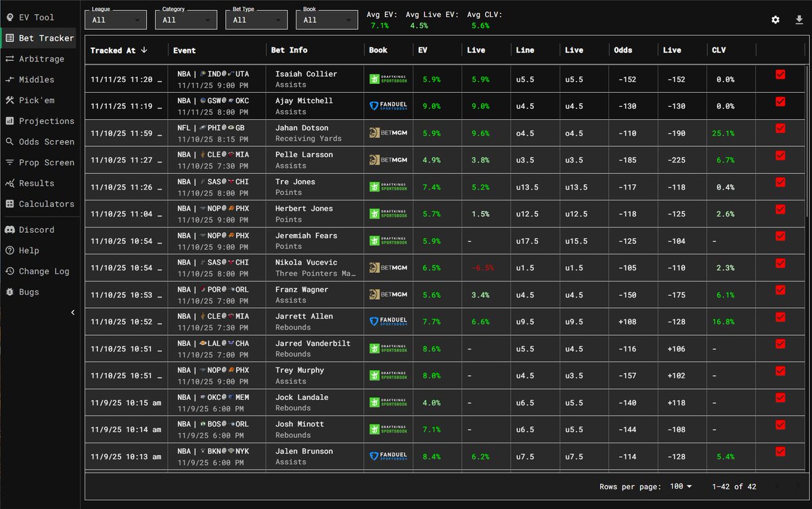Switch to the EV Tool tab

pyautogui.click(x=32, y=17)
